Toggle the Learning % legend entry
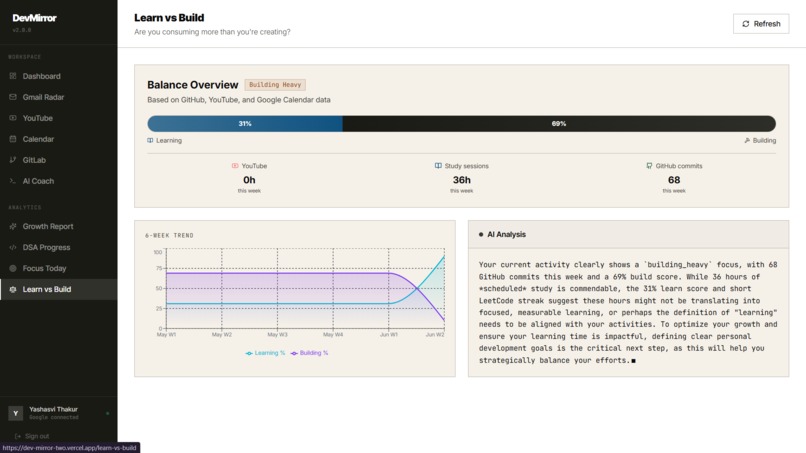This screenshot has height=453, width=806. (x=265, y=353)
